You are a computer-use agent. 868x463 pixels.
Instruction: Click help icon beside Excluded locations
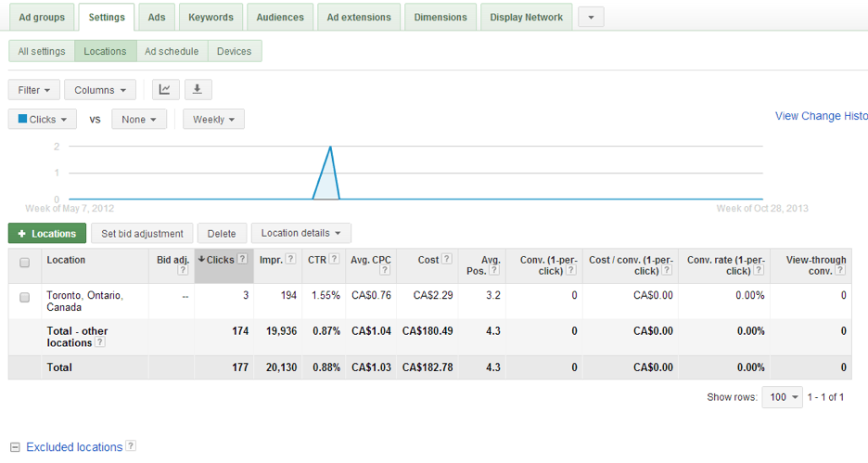[x=131, y=446]
